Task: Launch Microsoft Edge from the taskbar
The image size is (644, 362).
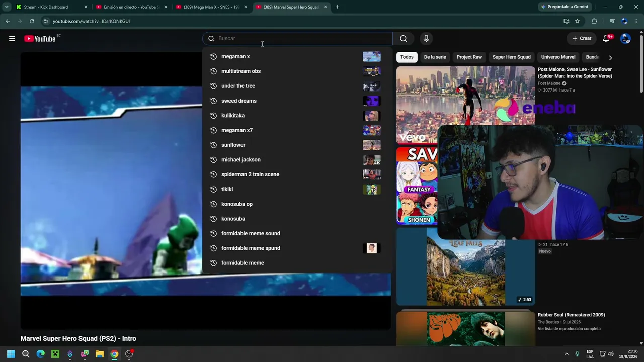Action: (40, 354)
